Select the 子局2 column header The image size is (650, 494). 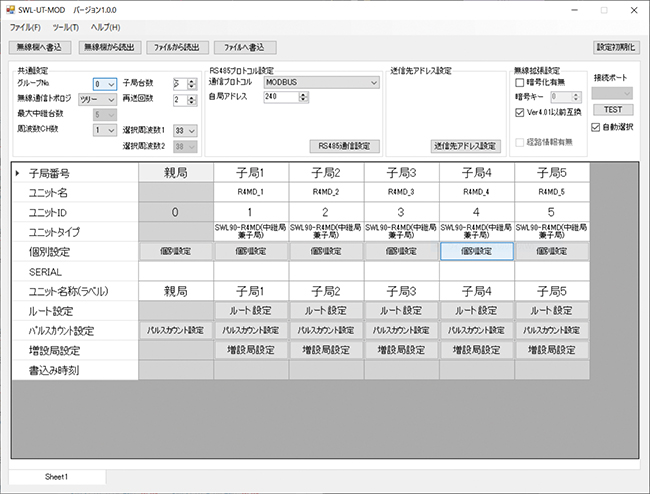(326, 172)
